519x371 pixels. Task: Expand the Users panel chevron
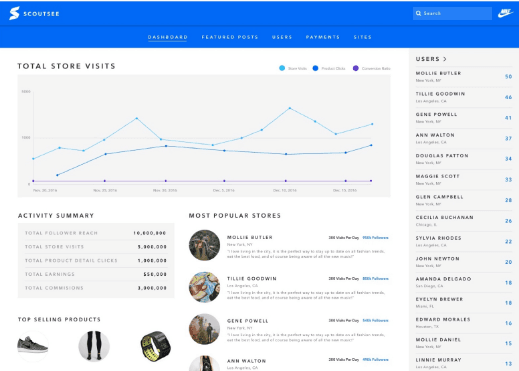(x=445, y=59)
